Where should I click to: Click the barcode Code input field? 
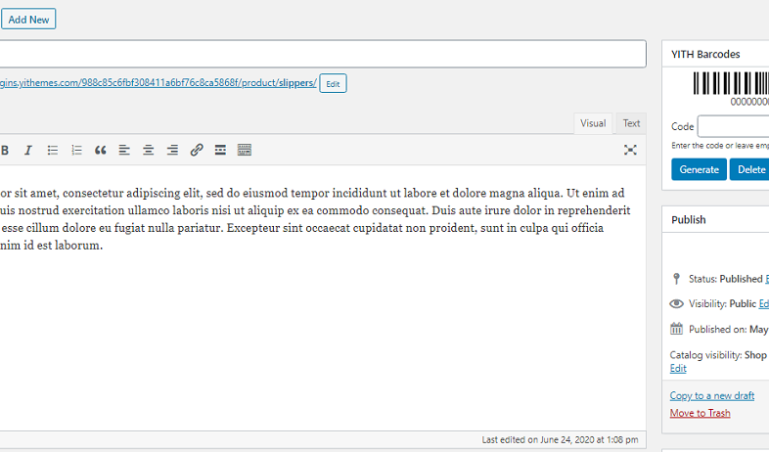[x=733, y=127]
